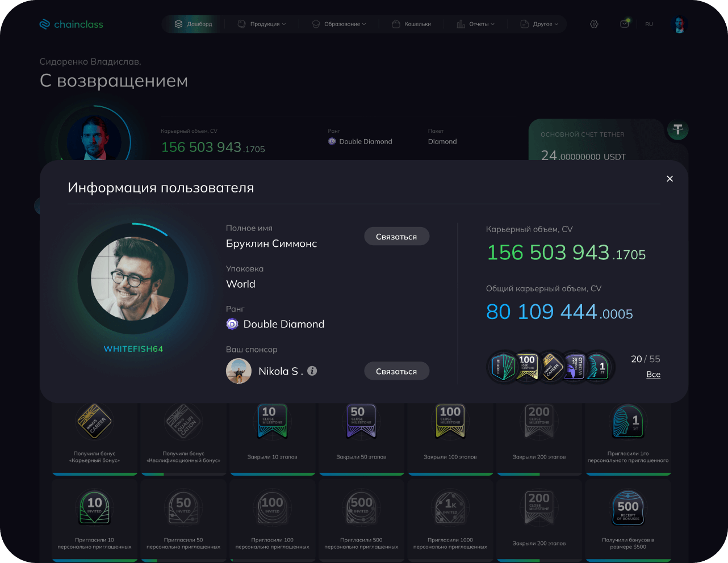Click the 1 ST invited achievement card
Viewport: 728px width, 563px height.
coord(628,438)
